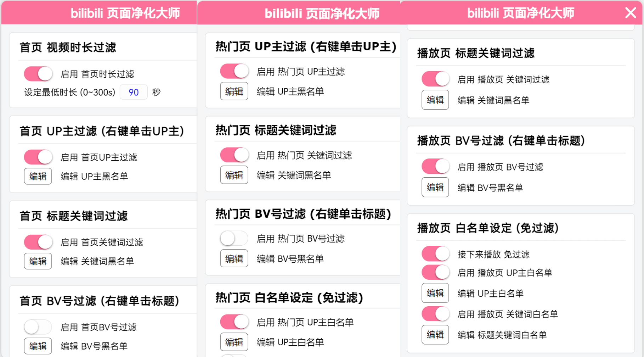Toggle 接下来播放 免过滤 switch
Screen dimensions: 644x357
(x=435, y=254)
